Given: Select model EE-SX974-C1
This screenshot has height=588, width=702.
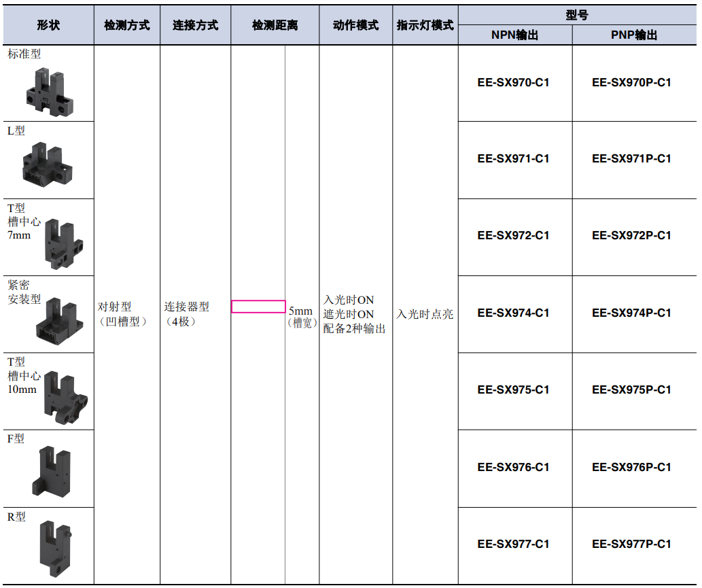Looking at the screenshot, I should coord(513,313).
